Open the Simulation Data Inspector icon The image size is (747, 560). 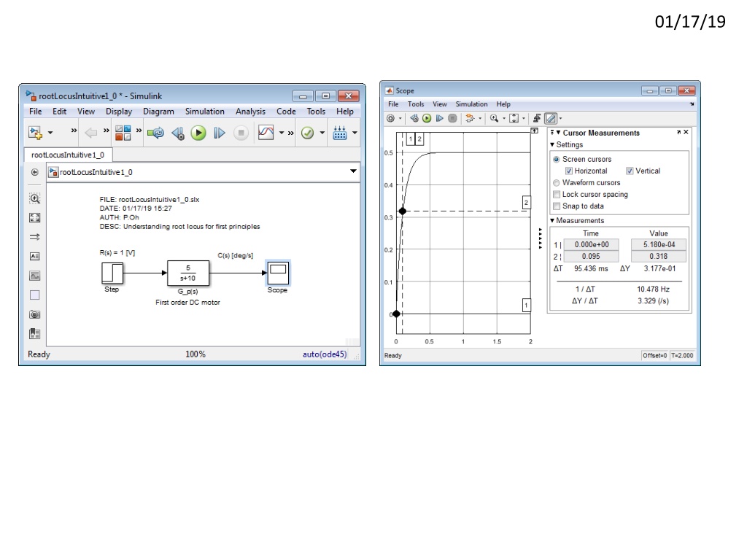click(266, 133)
